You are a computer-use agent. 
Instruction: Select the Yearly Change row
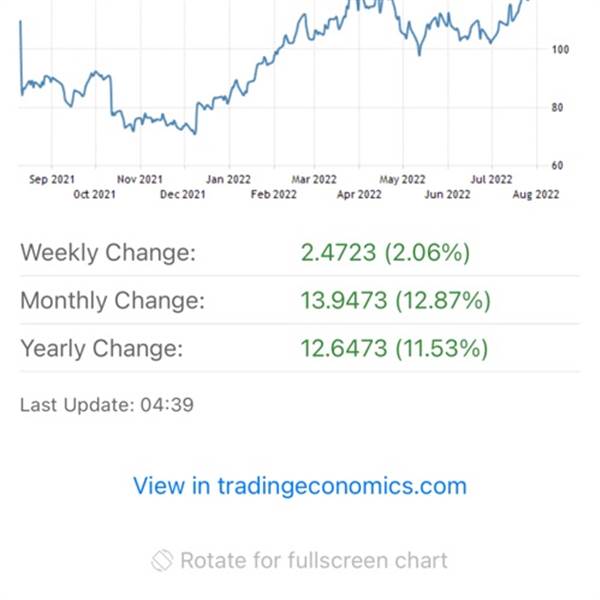pos(300,348)
